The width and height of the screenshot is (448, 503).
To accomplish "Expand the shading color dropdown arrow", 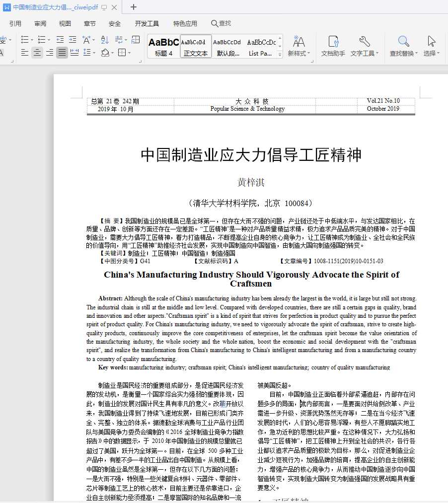I will (112, 53).
